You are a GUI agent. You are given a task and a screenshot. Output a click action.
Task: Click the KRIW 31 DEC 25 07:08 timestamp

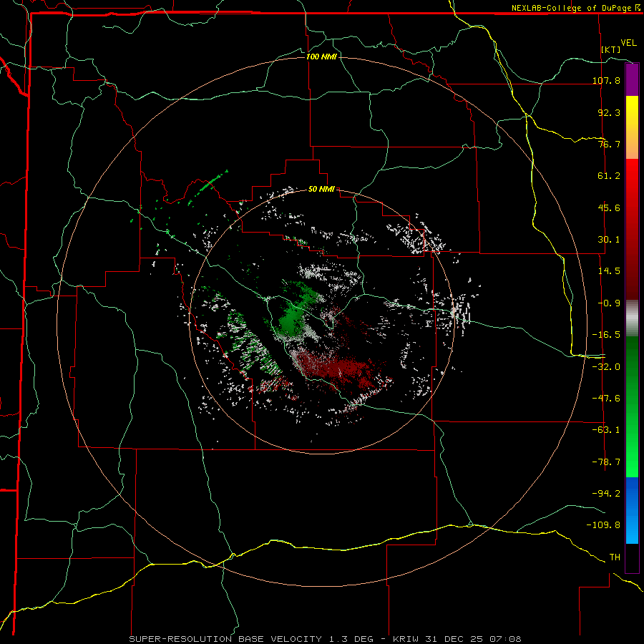point(457,639)
